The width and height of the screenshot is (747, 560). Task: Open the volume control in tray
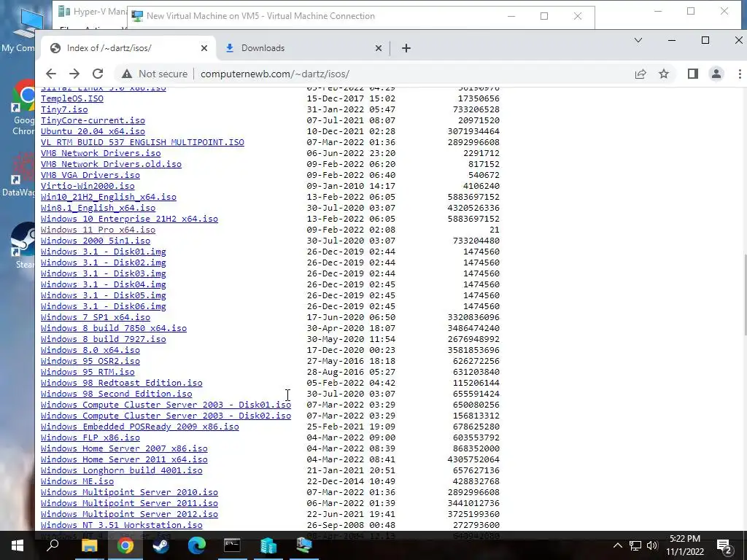[652, 545]
